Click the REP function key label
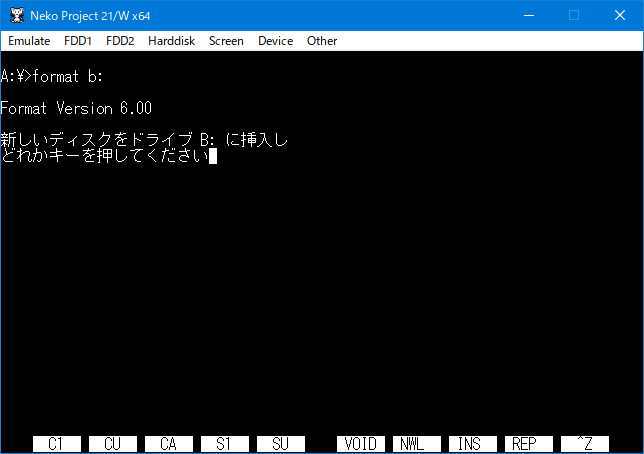The image size is (644, 454). (529, 444)
